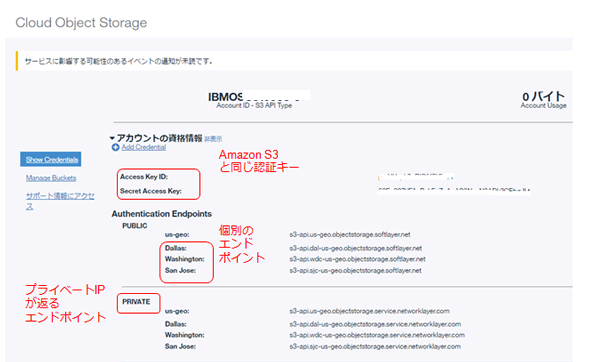Go to Manage Buckets

tap(51, 178)
